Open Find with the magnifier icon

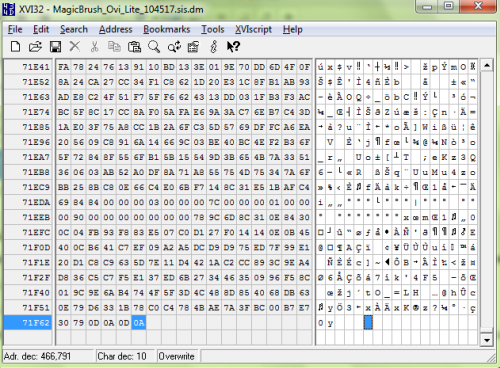point(154,47)
